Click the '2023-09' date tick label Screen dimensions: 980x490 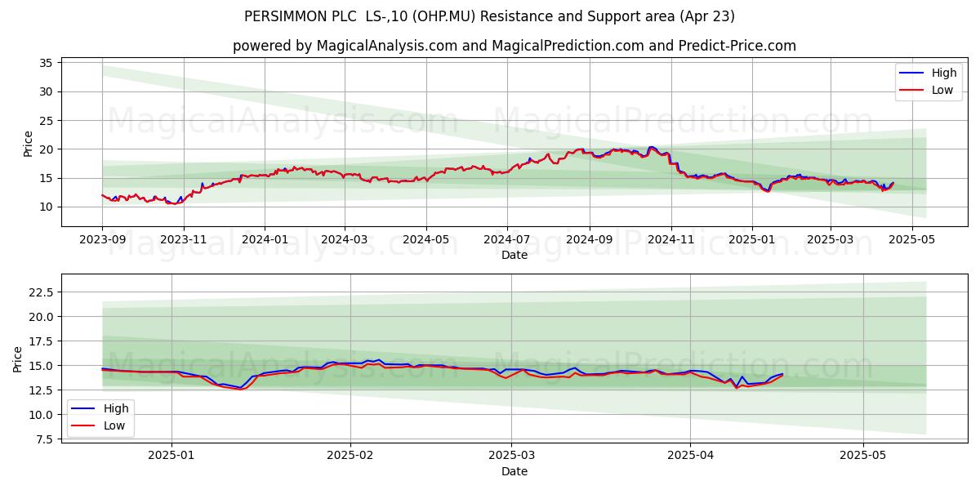(x=102, y=240)
